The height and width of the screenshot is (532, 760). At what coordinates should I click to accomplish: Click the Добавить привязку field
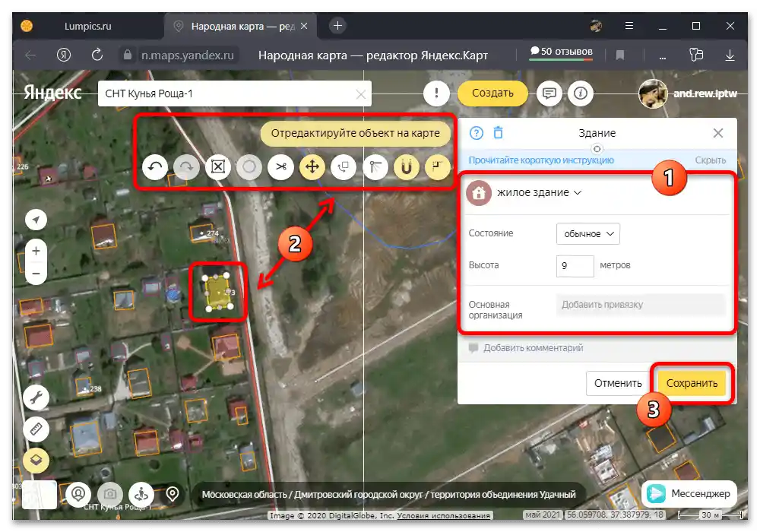click(x=641, y=305)
